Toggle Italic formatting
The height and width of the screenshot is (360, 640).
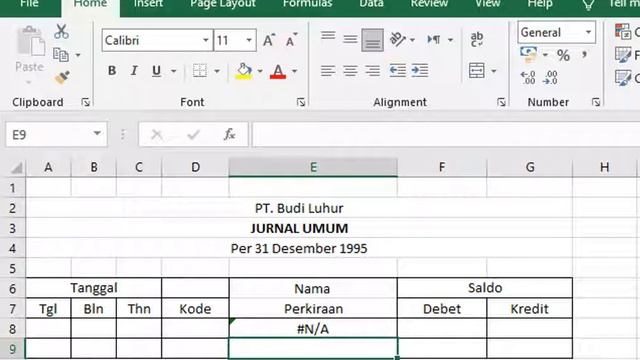tap(134, 71)
